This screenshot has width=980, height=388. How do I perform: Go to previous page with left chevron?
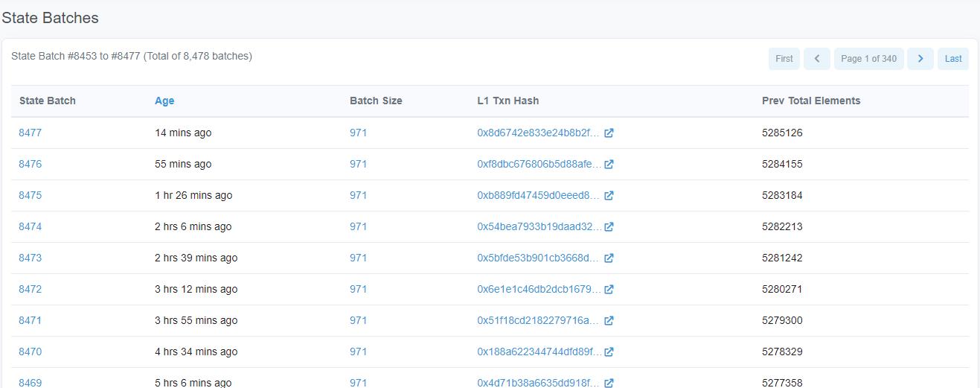tap(816, 59)
